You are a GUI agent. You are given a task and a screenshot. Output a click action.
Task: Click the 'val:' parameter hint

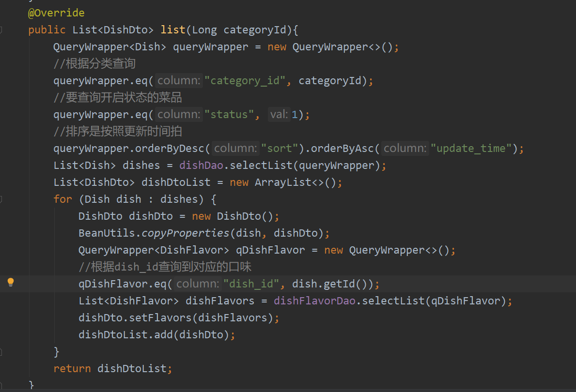pyautogui.click(x=279, y=115)
